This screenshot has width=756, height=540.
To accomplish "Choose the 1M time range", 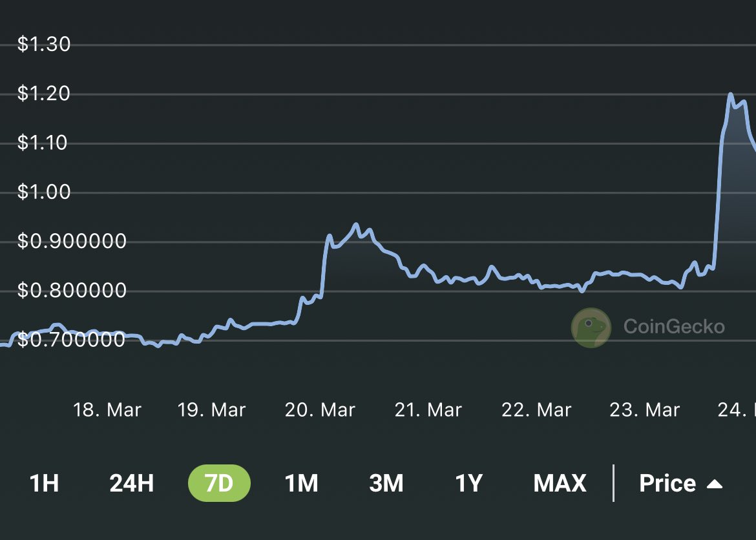I will pyautogui.click(x=300, y=483).
